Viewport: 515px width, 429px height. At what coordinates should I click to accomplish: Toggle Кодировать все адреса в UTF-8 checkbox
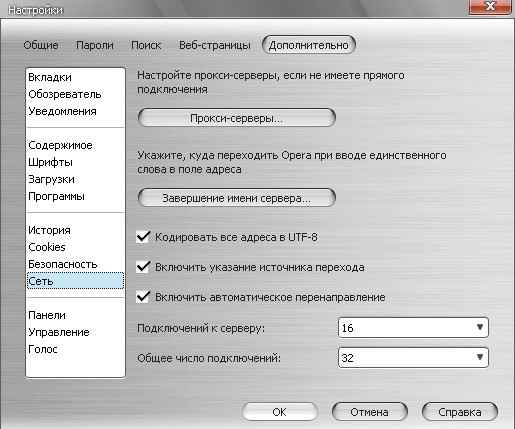(x=143, y=237)
